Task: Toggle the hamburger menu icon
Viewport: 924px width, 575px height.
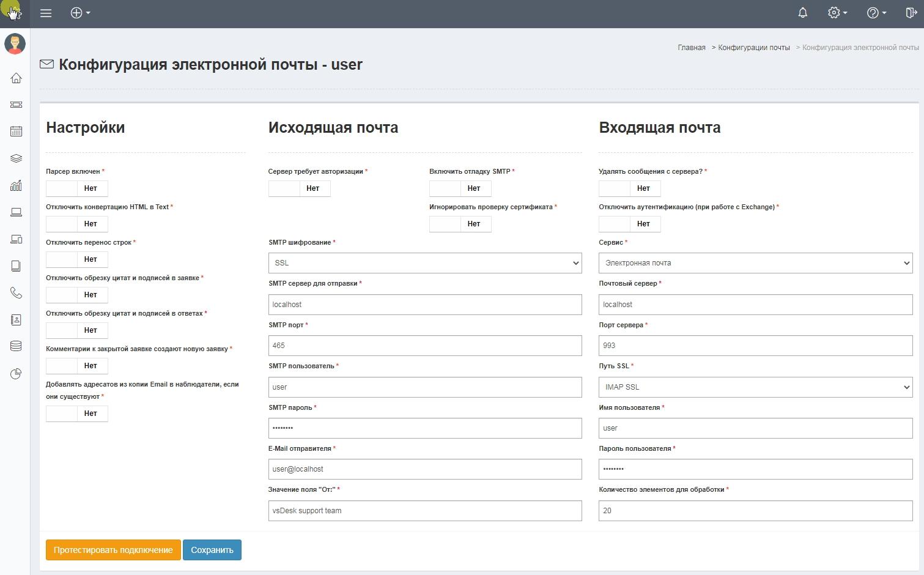Action: [x=46, y=13]
